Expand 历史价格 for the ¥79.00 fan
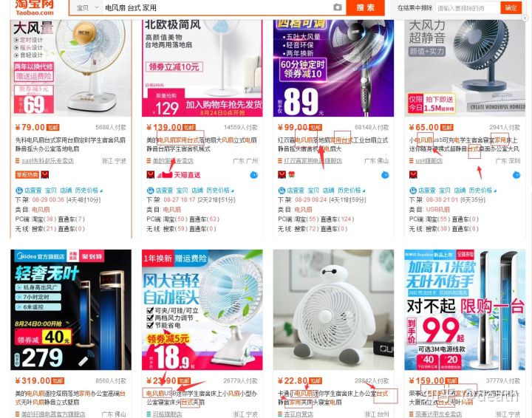 (x=89, y=191)
